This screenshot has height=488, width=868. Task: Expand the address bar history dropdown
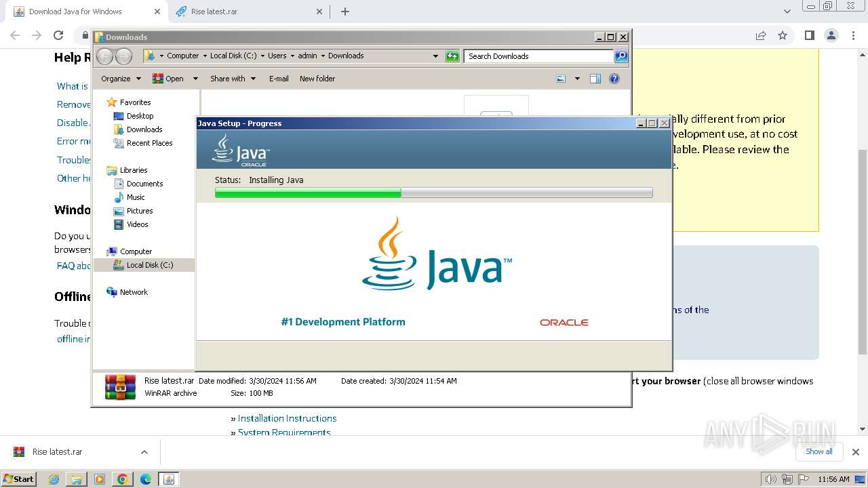(x=435, y=56)
